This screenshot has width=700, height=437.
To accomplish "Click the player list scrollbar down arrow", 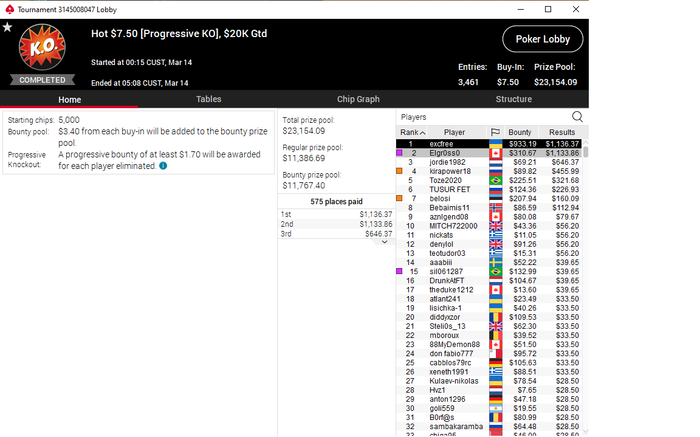I will coord(586,432).
